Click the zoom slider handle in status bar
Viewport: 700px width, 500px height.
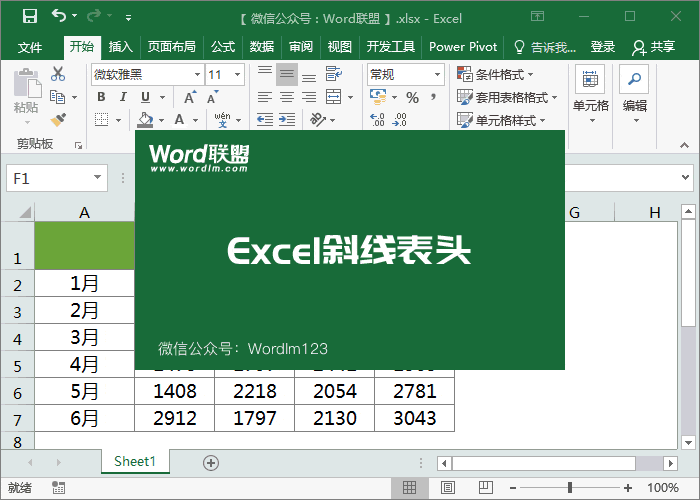570,488
